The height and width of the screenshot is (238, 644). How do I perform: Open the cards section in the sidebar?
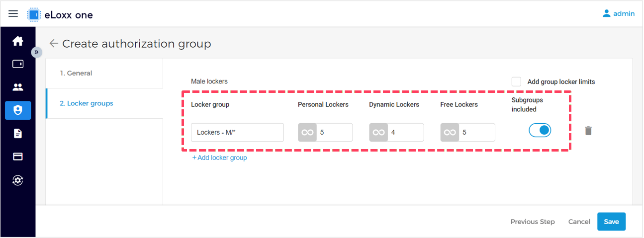[18, 157]
